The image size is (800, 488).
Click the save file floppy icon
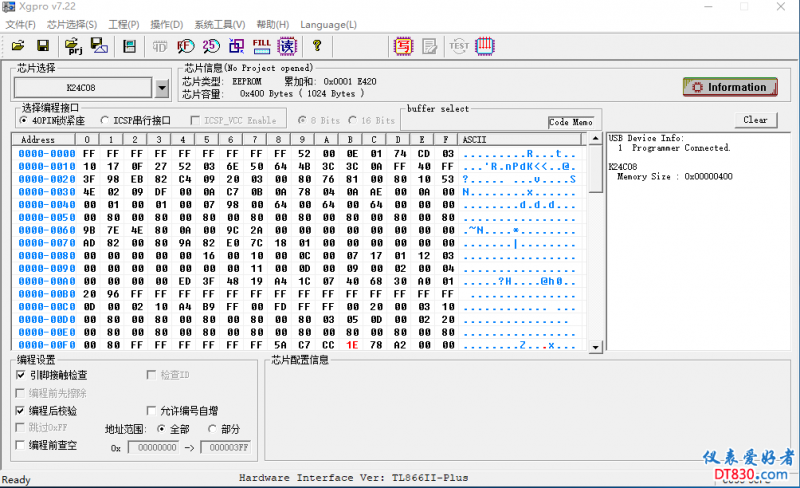[x=43, y=45]
